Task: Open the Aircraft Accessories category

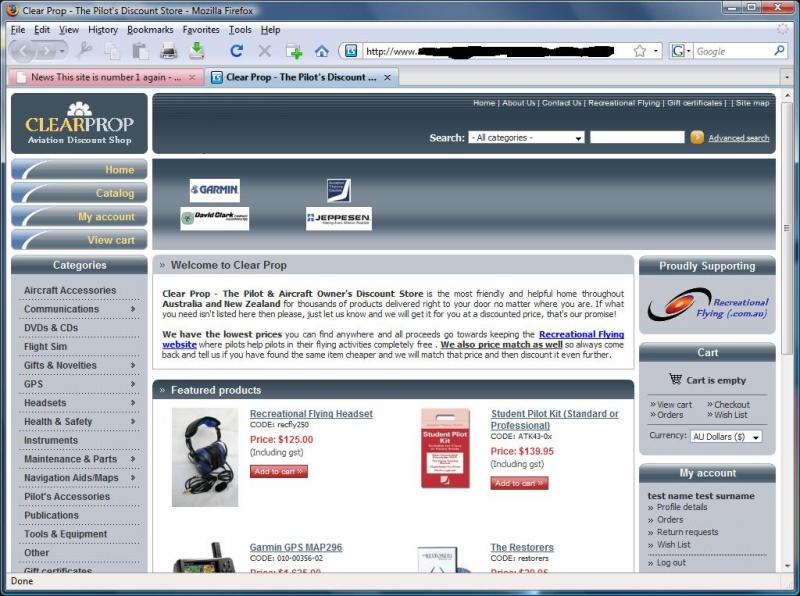Action: coord(70,290)
